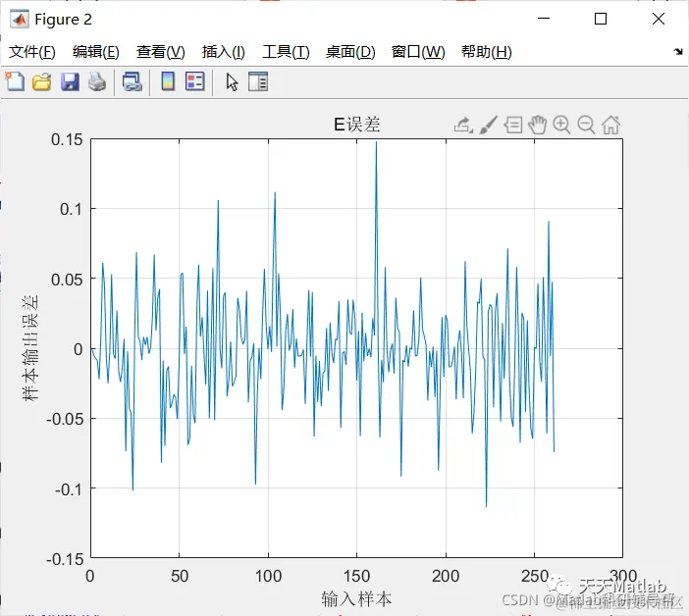Click the lowest error dip near sample 222
The width and height of the screenshot is (689, 616).
click(x=486, y=505)
